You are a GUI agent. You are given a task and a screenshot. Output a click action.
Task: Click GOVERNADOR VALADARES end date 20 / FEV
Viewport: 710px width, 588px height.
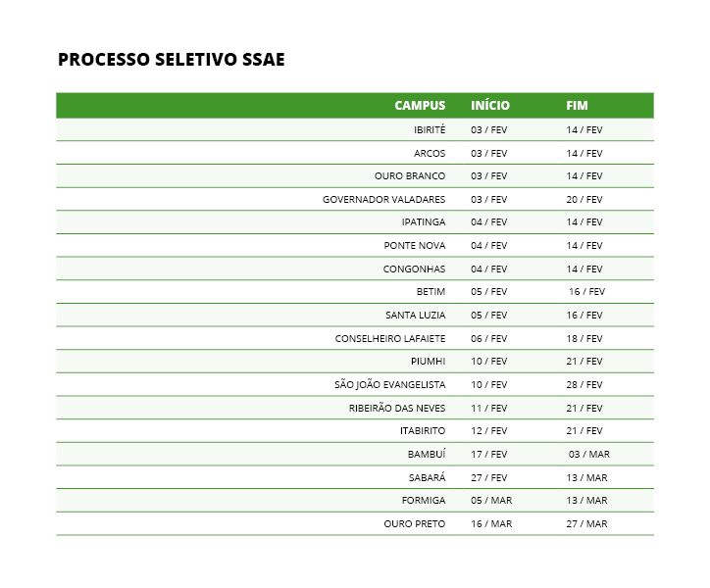[x=584, y=199]
